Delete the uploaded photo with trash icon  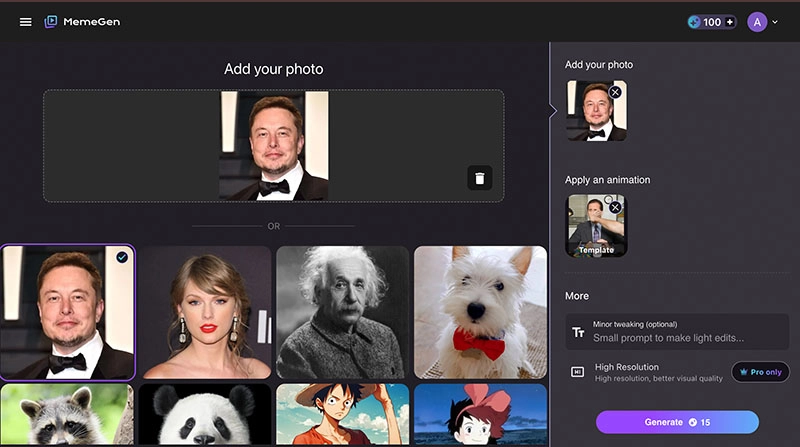point(480,178)
